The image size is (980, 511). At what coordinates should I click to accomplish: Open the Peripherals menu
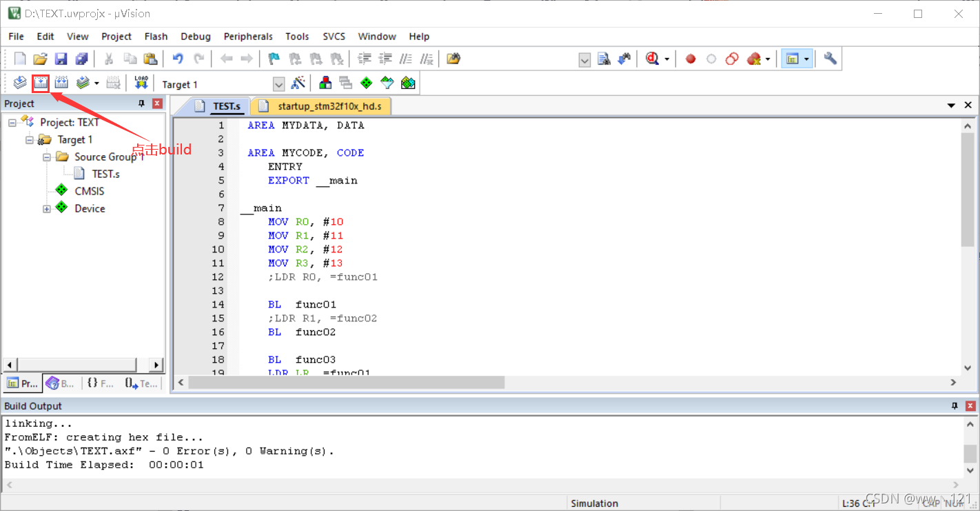click(x=248, y=37)
